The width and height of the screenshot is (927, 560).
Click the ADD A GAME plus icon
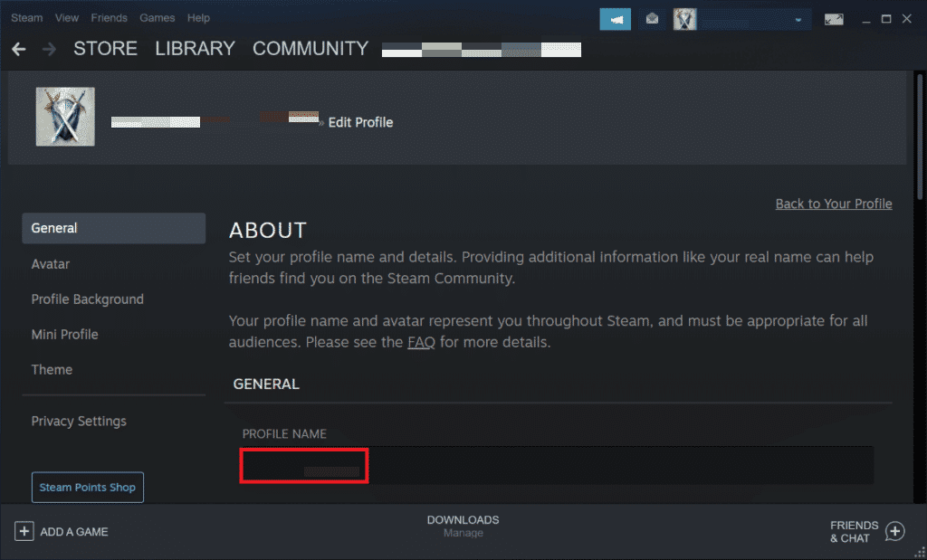tap(24, 532)
